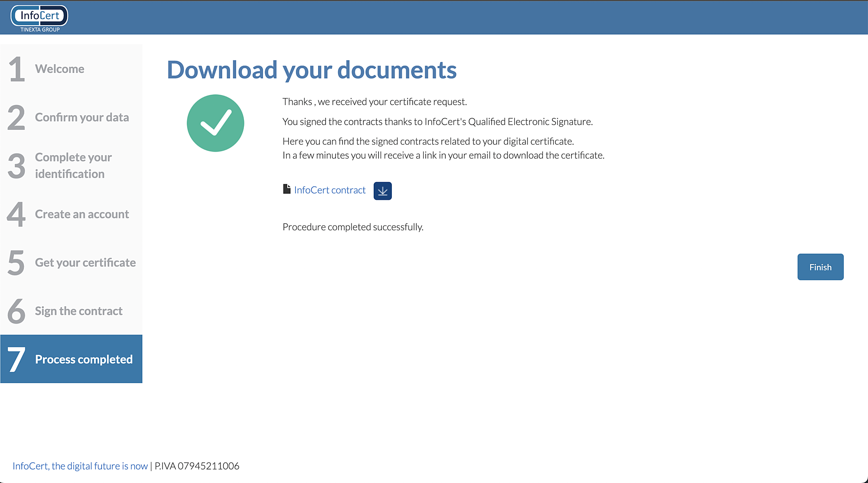The width and height of the screenshot is (868, 483).
Task: Click the large number 1 in sidebar
Action: tap(16, 69)
